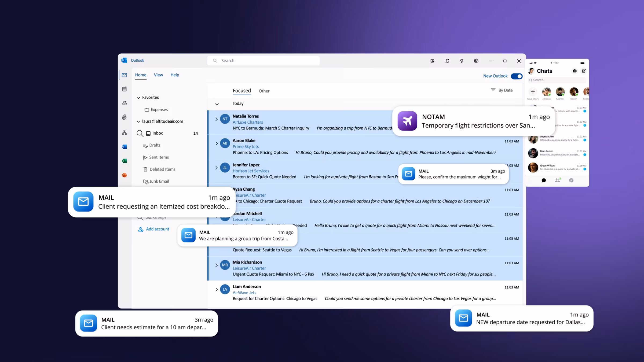The height and width of the screenshot is (362, 644).
Task: Select the Help ribbon tab
Action: point(175,75)
